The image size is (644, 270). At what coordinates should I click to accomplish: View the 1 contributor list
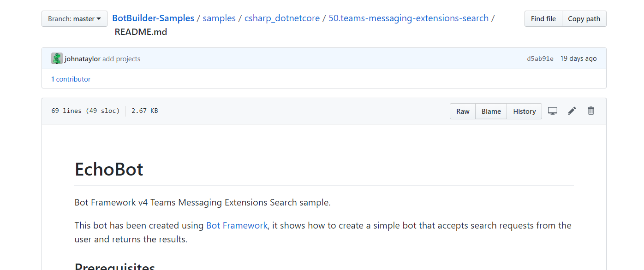click(71, 79)
